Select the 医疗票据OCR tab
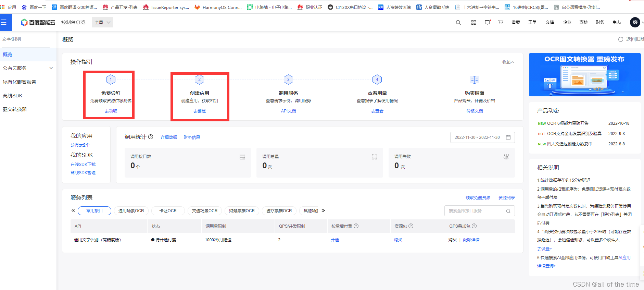Image resolution: width=644 pixels, height=290 pixels. pos(279,211)
